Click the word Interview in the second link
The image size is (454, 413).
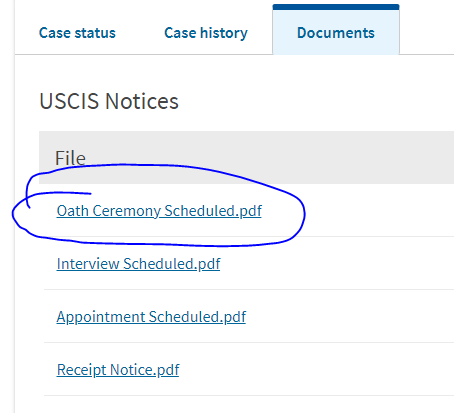pyautogui.click(x=88, y=264)
